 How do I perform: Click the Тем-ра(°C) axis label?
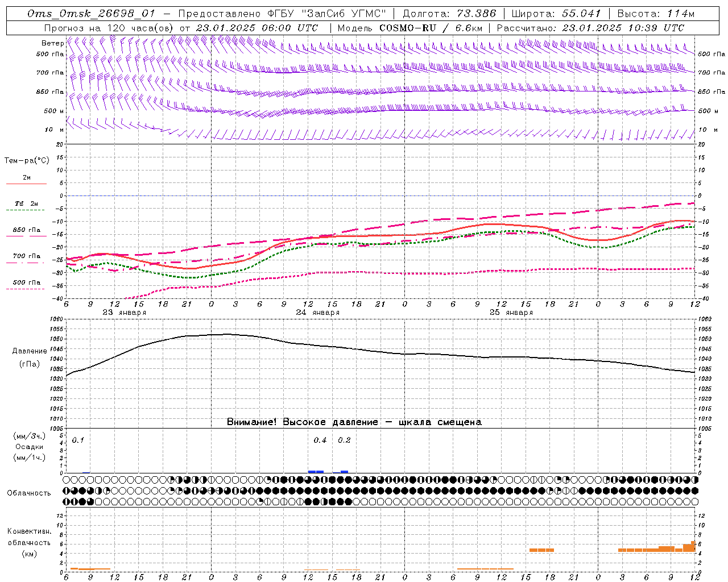pyautogui.click(x=27, y=161)
